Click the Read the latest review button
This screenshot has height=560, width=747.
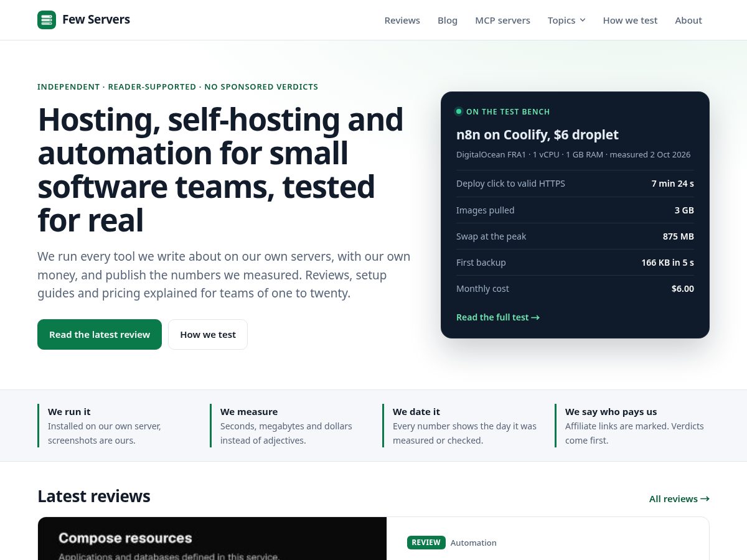[100, 335]
